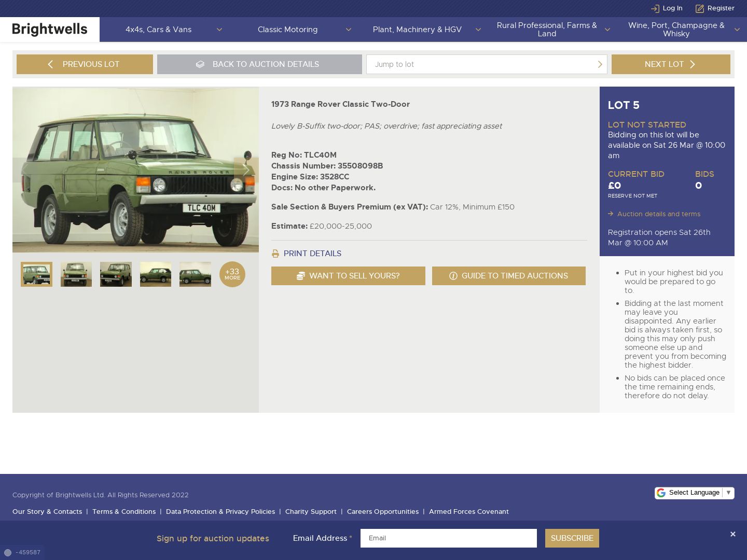This screenshot has height=560, width=747.
Task: Expand Wine, Port, Champagne & Whisky chevron
Action: pyautogui.click(x=737, y=30)
